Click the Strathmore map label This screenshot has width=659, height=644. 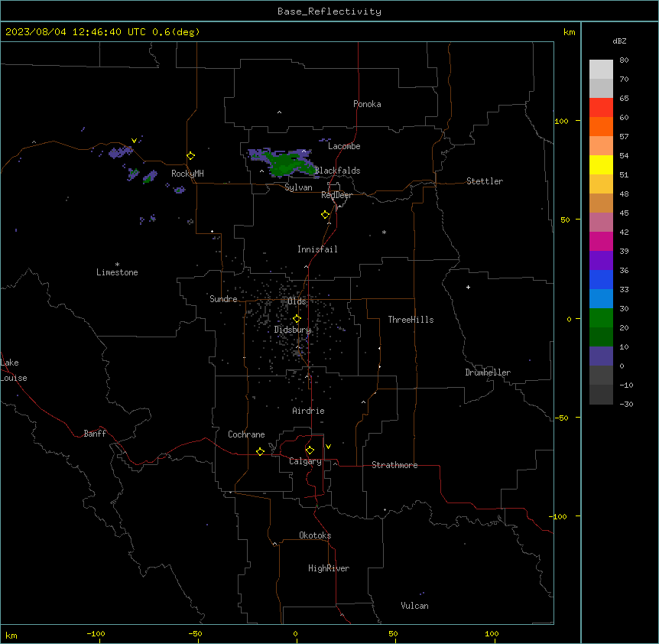click(x=394, y=465)
